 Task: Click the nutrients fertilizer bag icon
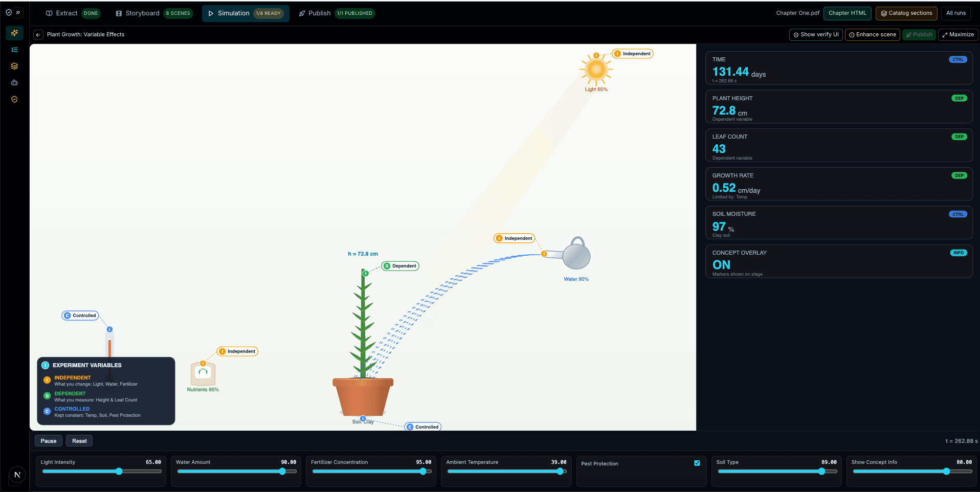(x=203, y=373)
